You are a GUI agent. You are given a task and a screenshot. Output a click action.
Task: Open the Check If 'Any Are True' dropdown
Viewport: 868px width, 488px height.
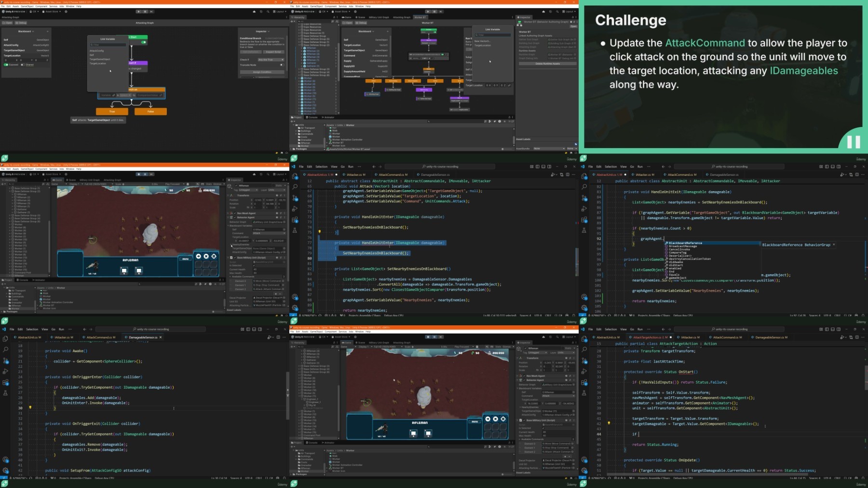pyautogui.click(x=271, y=60)
